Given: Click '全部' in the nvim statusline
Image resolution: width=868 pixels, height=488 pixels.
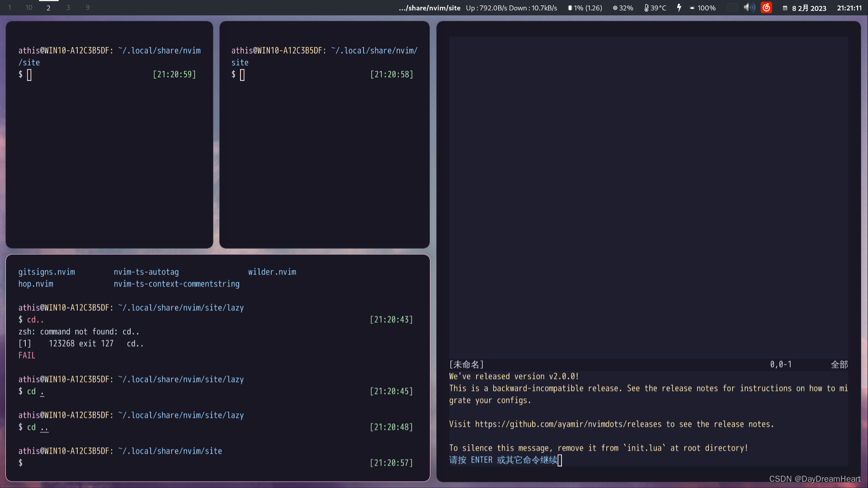Looking at the screenshot, I should (x=840, y=365).
